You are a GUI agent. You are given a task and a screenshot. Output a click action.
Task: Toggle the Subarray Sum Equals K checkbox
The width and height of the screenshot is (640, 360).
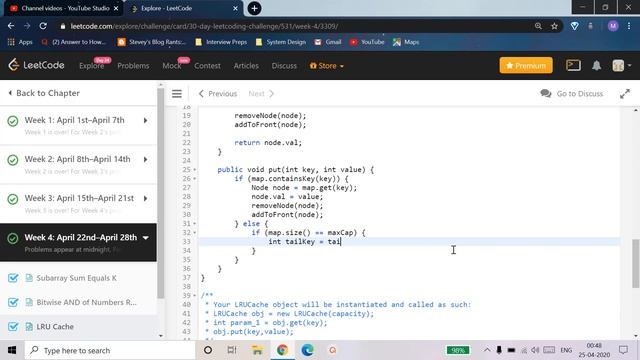click(13, 278)
